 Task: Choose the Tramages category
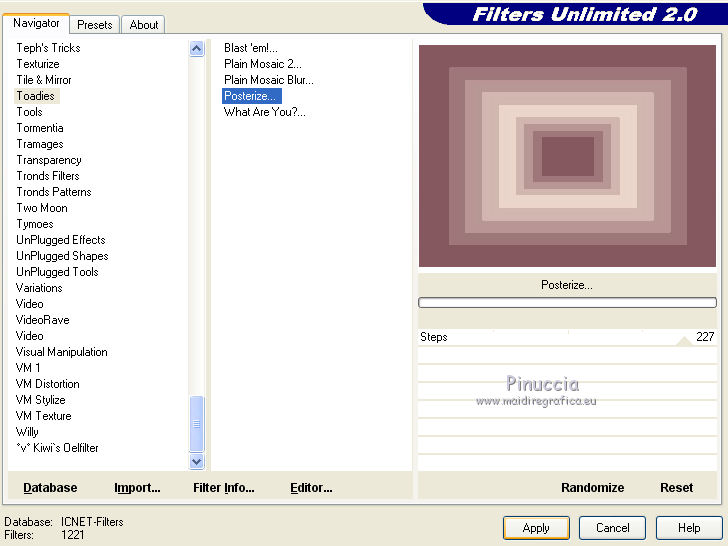pos(40,144)
